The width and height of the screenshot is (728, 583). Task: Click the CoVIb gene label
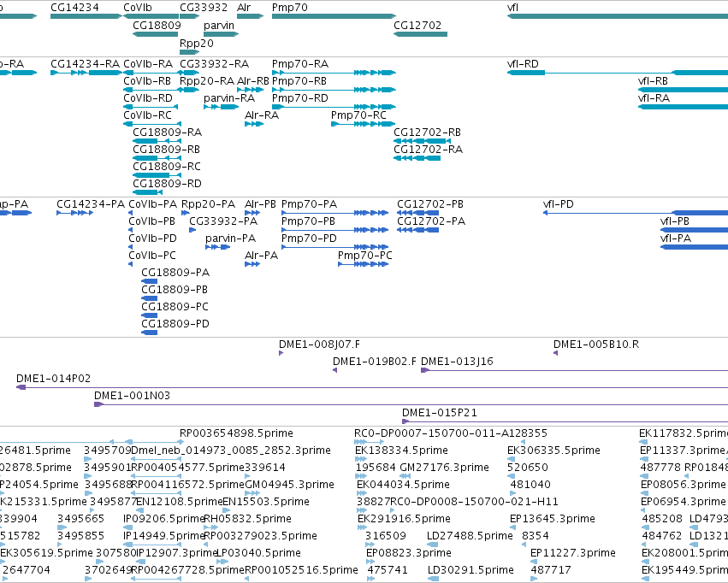(x=138, y=8)
